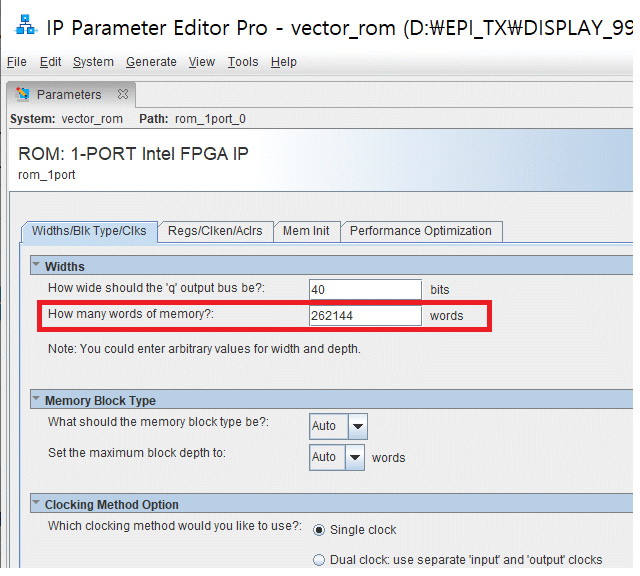This screenshot has height=576, width=640.
Task: Open the File menu
Action: (17, 62)
